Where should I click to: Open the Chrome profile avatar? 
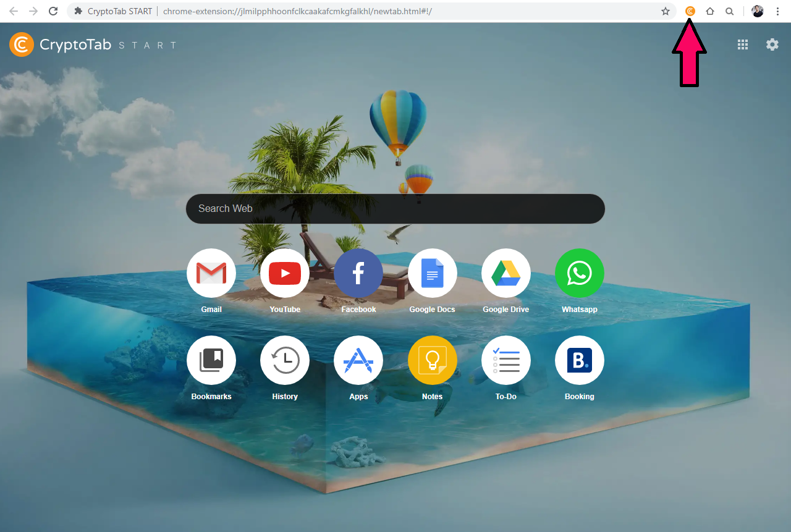coord(758,11)
